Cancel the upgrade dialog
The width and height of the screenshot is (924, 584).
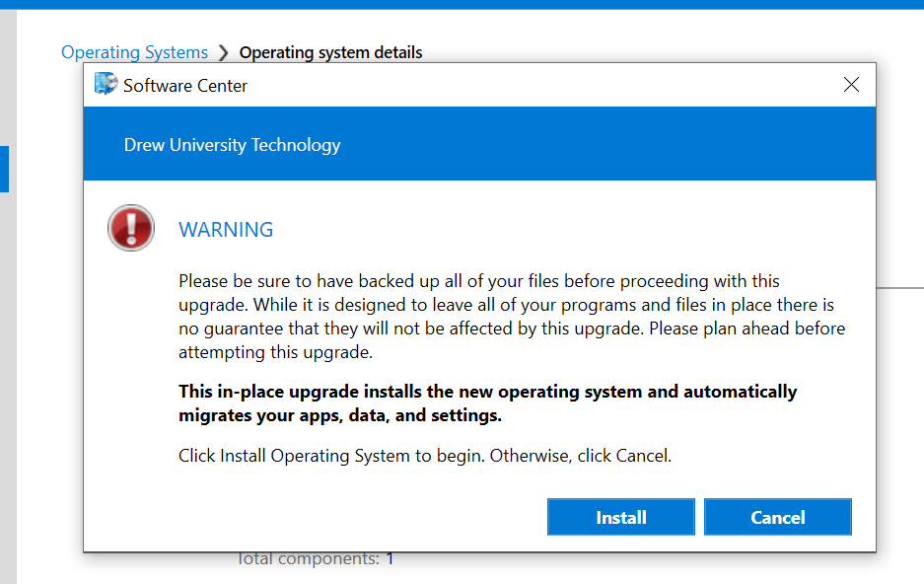(777, 517)
